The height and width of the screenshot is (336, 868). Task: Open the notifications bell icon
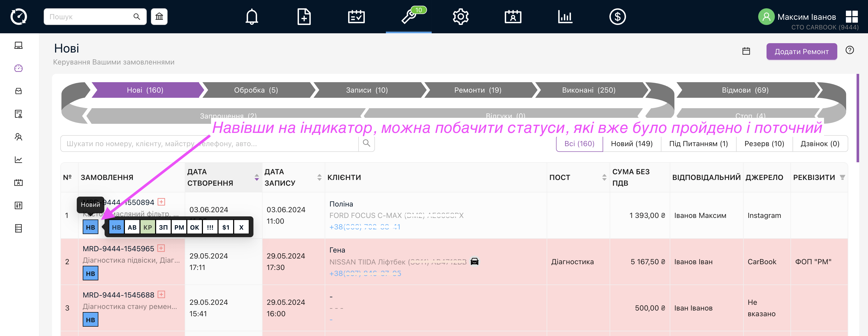tap(252, 16)
